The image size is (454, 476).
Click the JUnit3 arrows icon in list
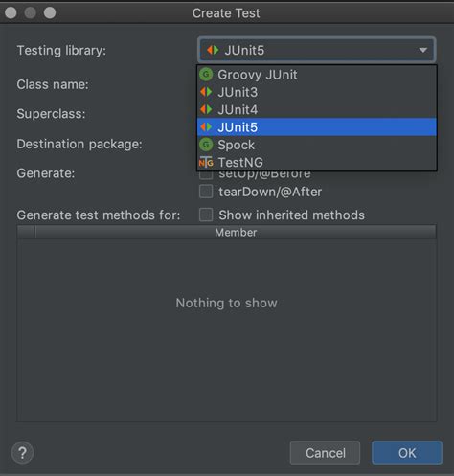(206, 92)
